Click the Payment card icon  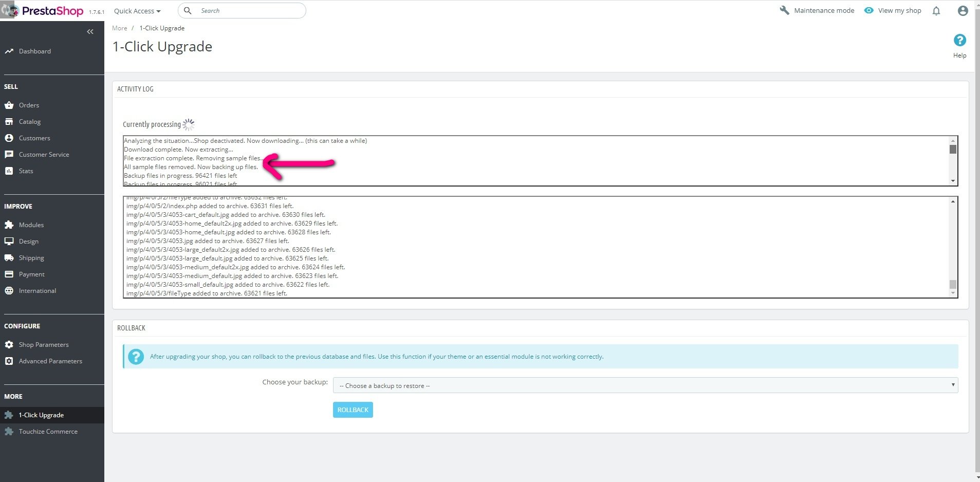pyautogui.click(x=9, y=274)
